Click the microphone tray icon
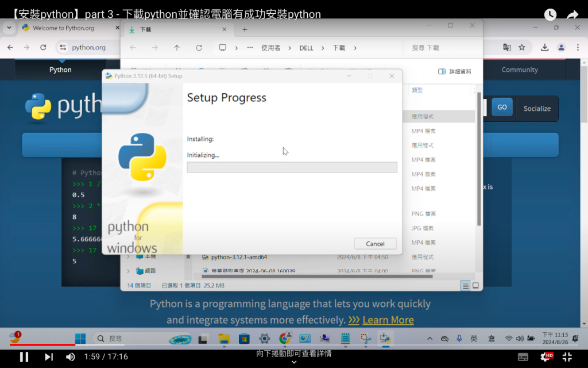Image resolution: width=588 pixels, height=368 pixels. point(459,338)
